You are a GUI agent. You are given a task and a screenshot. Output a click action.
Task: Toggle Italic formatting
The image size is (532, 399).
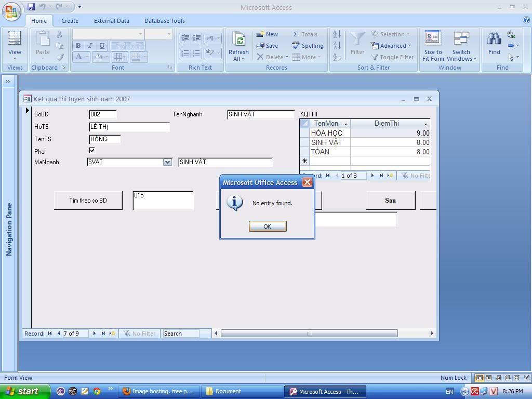(x=90, y=46)
